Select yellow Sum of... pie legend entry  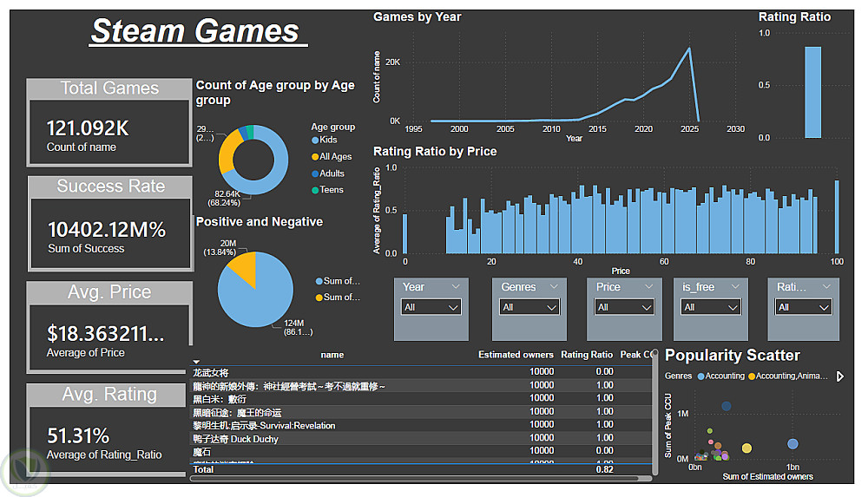338,298
